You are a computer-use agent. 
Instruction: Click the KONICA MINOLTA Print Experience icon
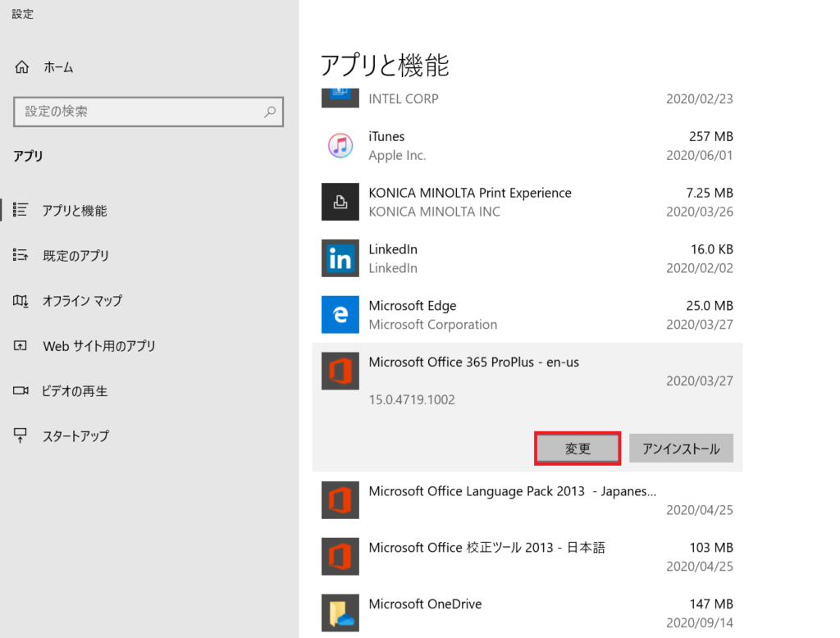point(340,202)
